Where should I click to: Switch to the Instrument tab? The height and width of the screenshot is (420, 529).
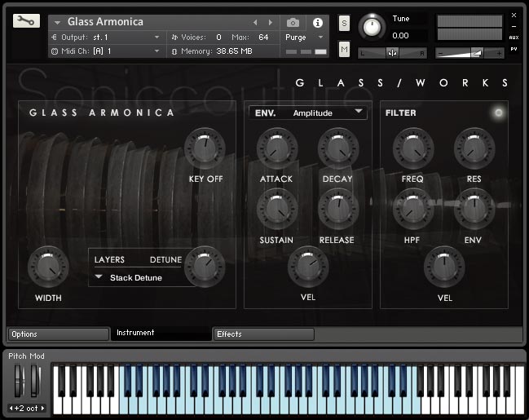(x=161, y=333)
